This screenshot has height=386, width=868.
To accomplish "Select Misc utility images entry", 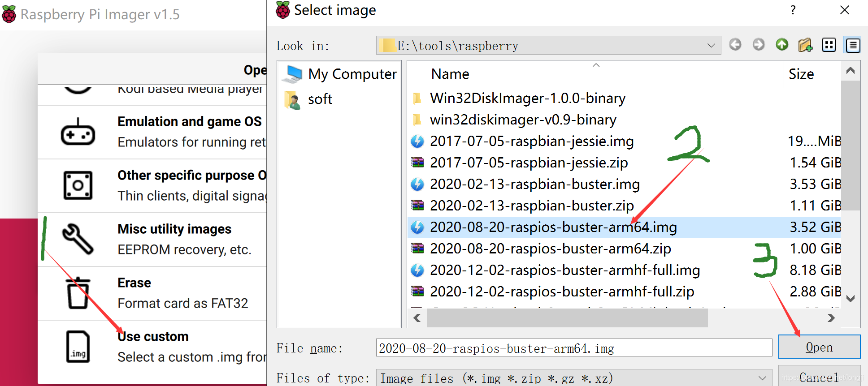I will [x=152, y=239].
